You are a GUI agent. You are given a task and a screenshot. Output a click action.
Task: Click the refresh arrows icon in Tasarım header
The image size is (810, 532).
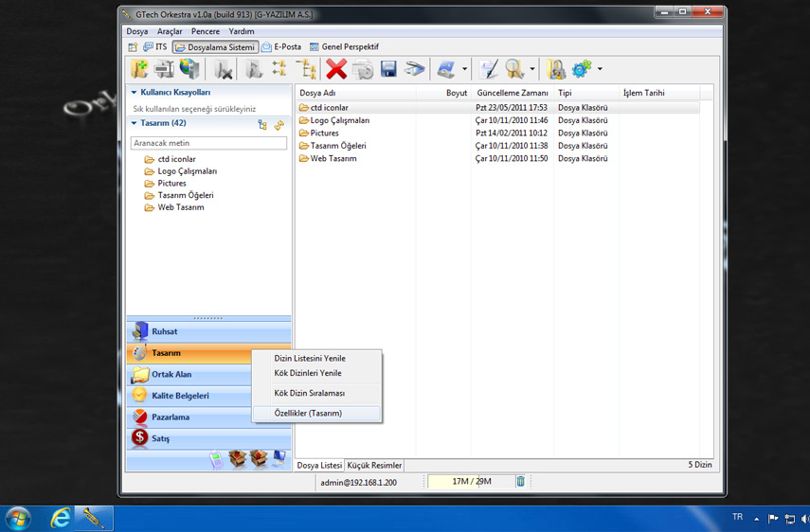pos(279,124)
